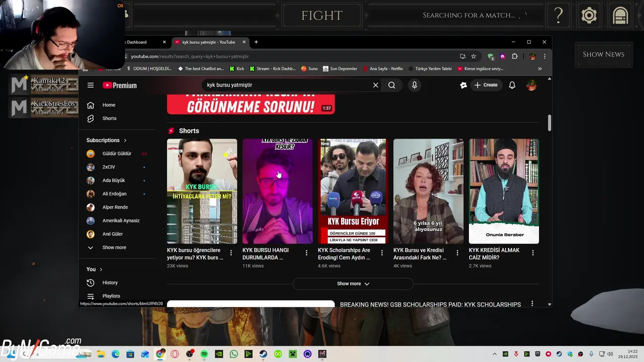This screenshot has width=644, height=362.
Task: Open the Ali Erdoğan subscription
Action: [114, 194]
